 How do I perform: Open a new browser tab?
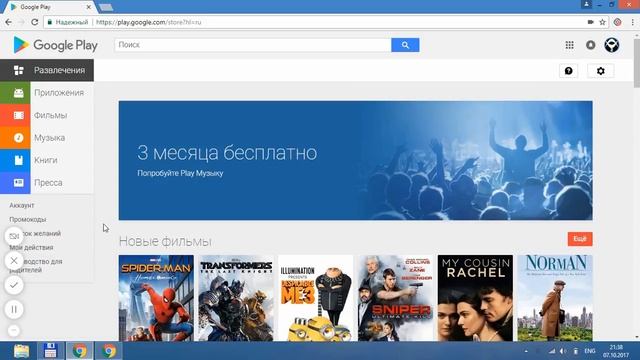coord(106,7)
